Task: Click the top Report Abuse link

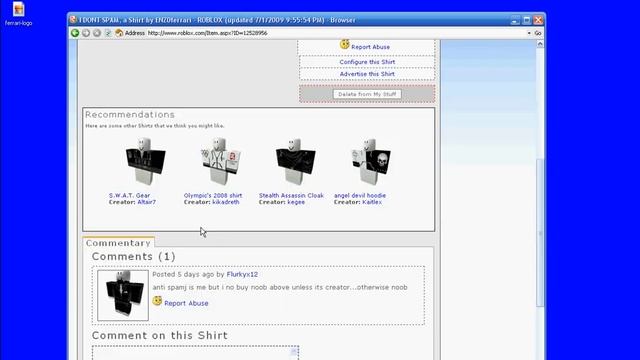Action: (x=370, y=47)
